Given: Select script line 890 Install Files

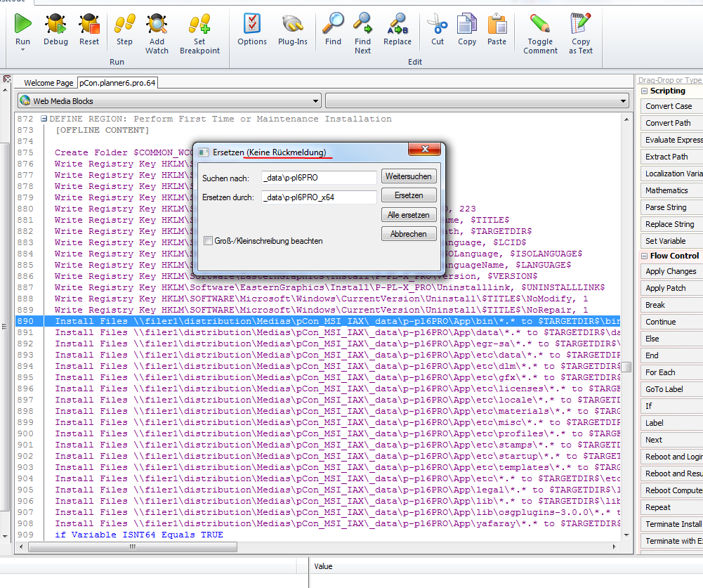Looking at the screenshot, I should click(317, 321).
